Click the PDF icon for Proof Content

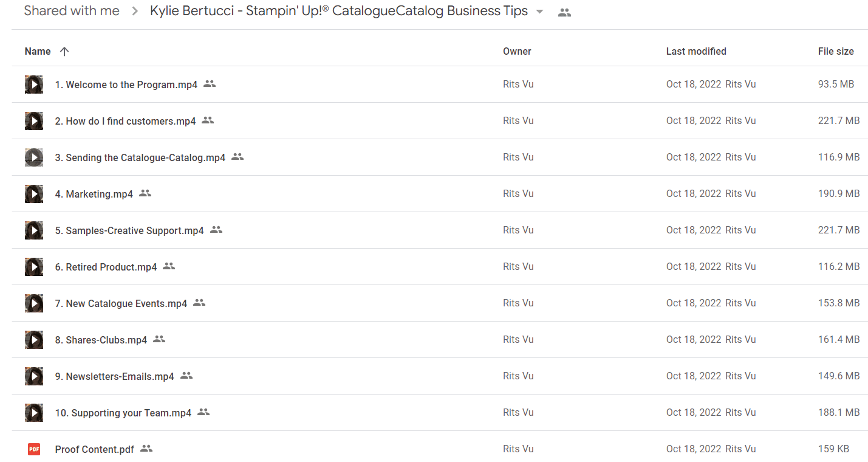34,449
